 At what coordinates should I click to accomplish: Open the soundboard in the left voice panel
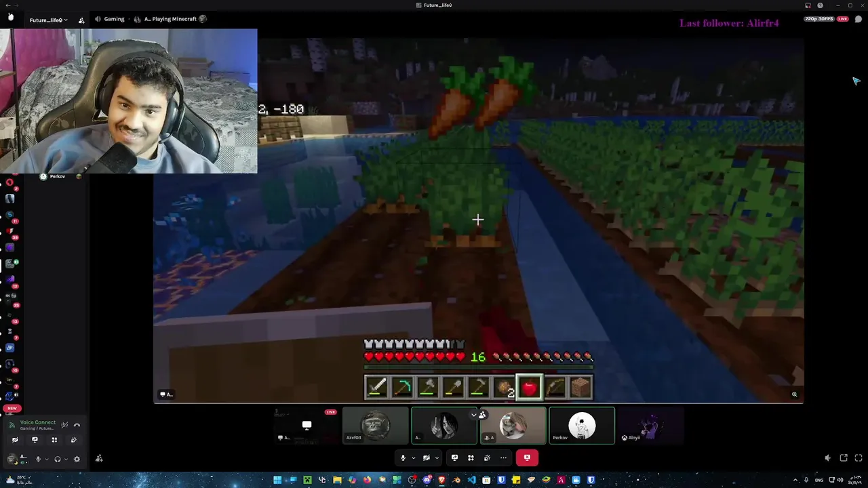pyautogui.click(x=73, y=440)
